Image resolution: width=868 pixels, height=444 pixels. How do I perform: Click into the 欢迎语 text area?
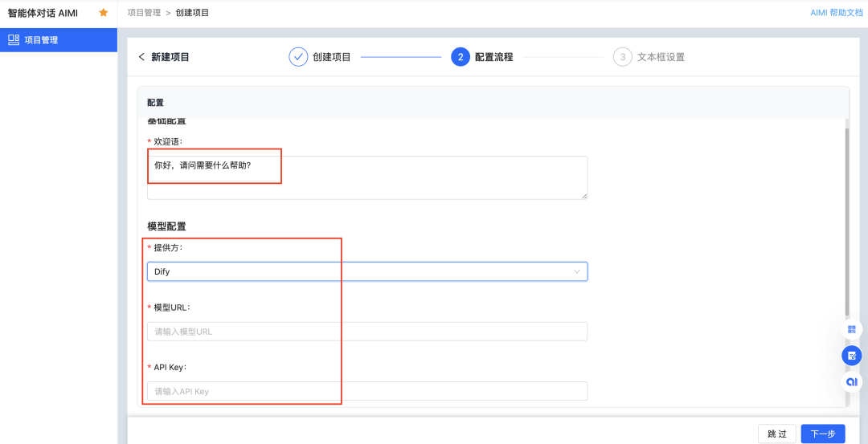coord(367,177)
